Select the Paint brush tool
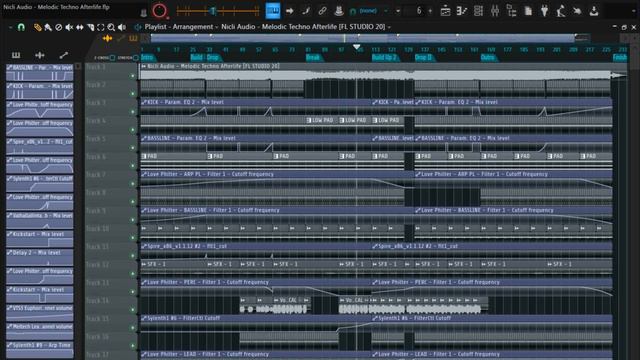This screenshot has height=360, width=640. coord(48,27)
